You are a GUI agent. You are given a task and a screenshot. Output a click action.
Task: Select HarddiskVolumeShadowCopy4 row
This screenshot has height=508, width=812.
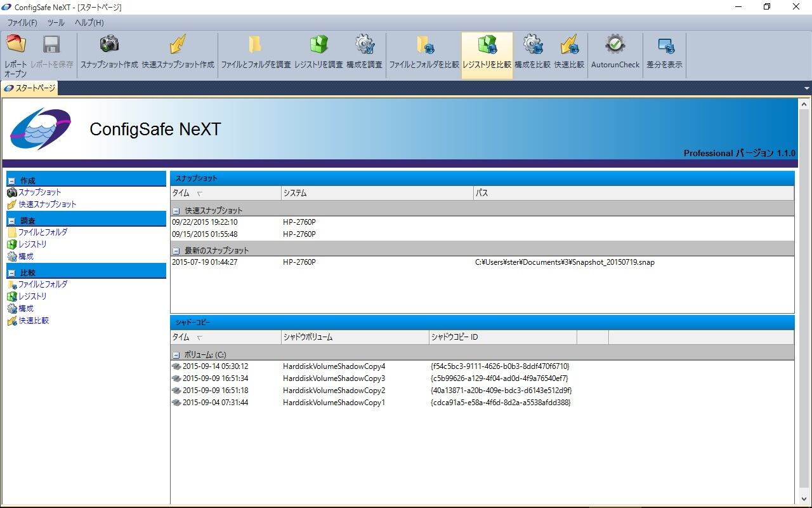coord(482,366)
